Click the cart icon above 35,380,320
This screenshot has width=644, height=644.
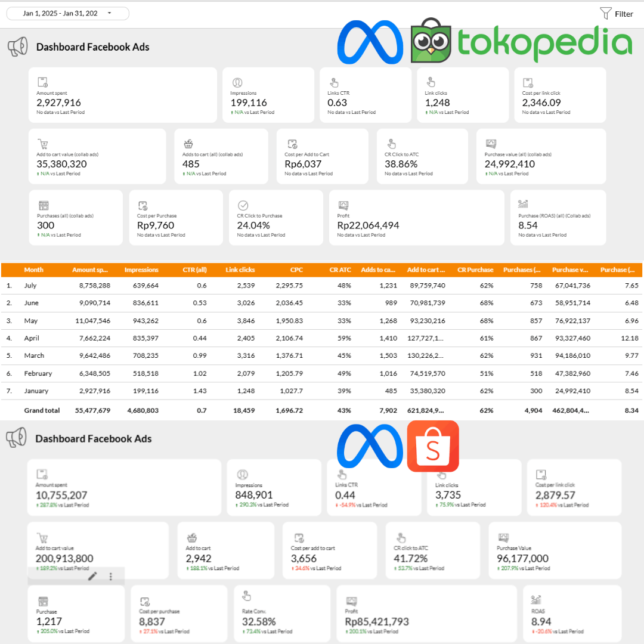[x=43, y=144]
